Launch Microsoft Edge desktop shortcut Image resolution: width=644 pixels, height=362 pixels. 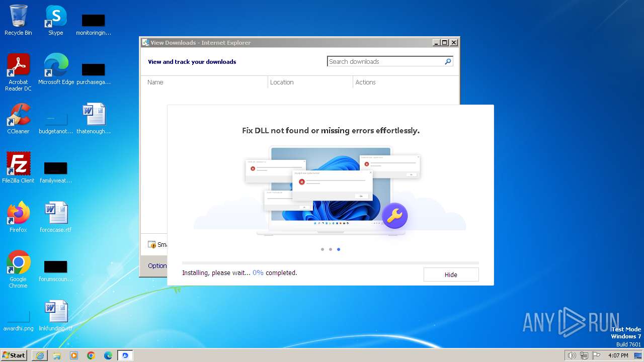coord(56,69)
